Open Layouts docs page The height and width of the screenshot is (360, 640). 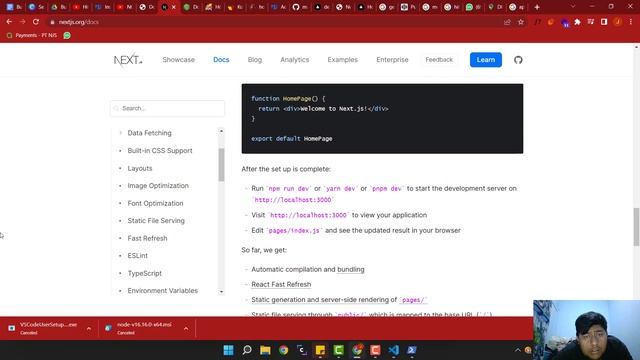(140, 168)
